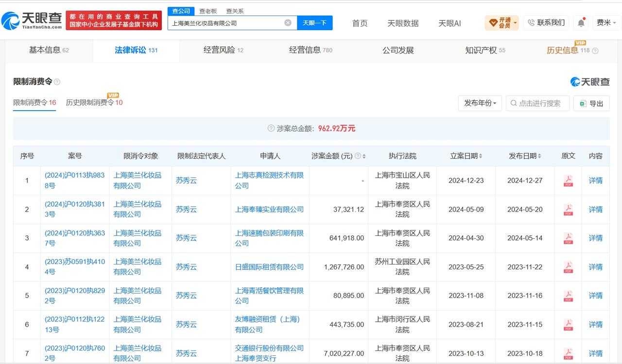The width and height of the screenshot is (622, 364).
Task: Open the 发布年份 filter dropdown
Action: [x=480, y=103]
